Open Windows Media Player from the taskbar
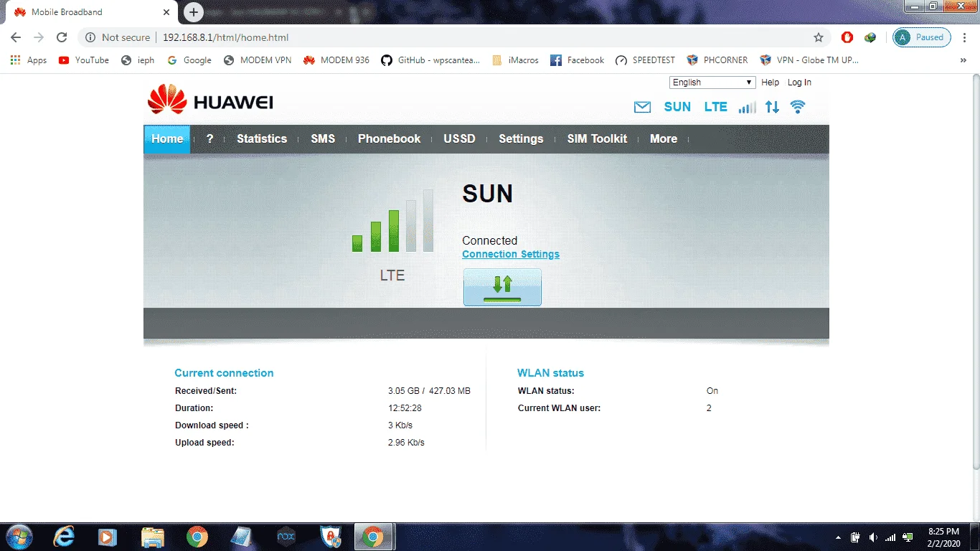 point(108,537)
